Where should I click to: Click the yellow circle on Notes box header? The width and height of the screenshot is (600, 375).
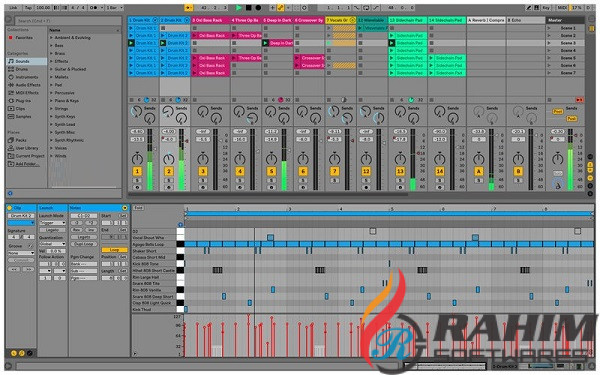tap(125, 208)
